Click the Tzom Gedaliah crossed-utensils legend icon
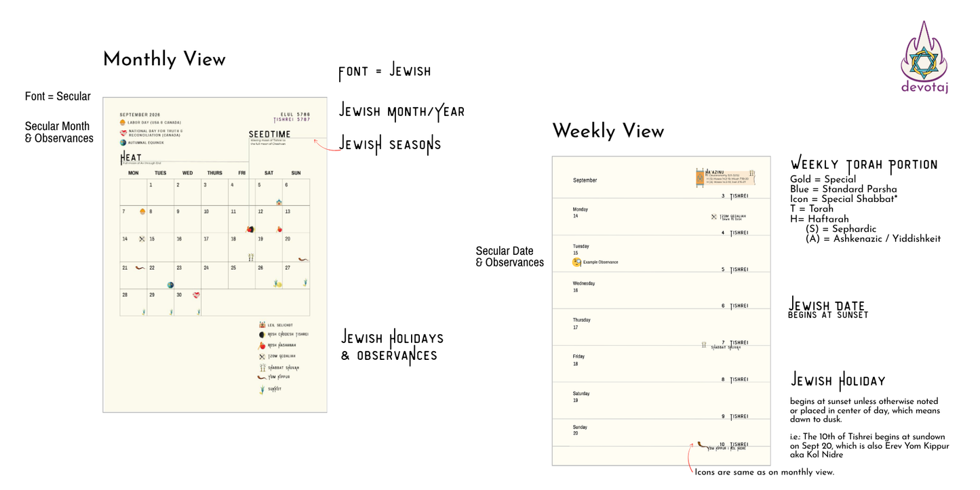This screenshot has height=490, width=980. click(262, 356)
